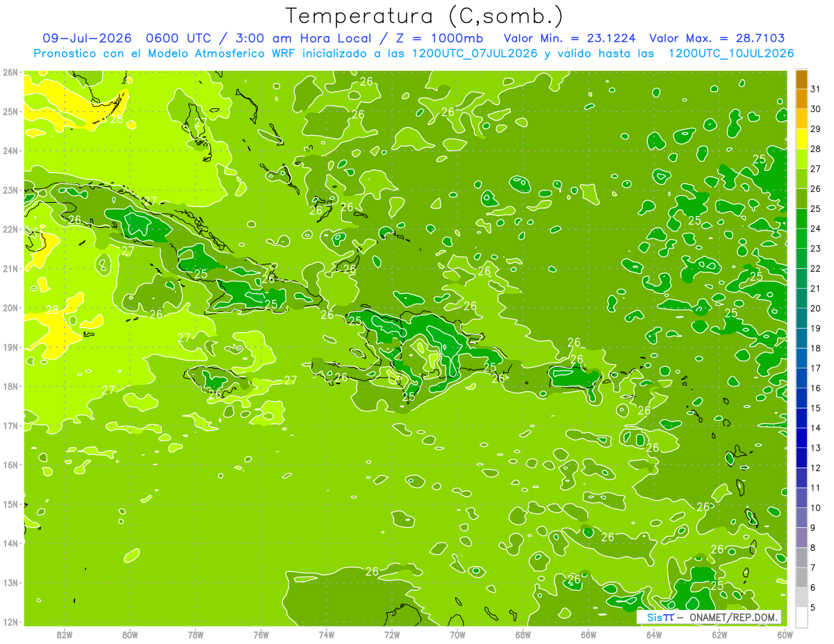Click the '0600 UTC' time text
Image resolution: width=834 pixels, height=644 pixels.
(x=179, y=38)
